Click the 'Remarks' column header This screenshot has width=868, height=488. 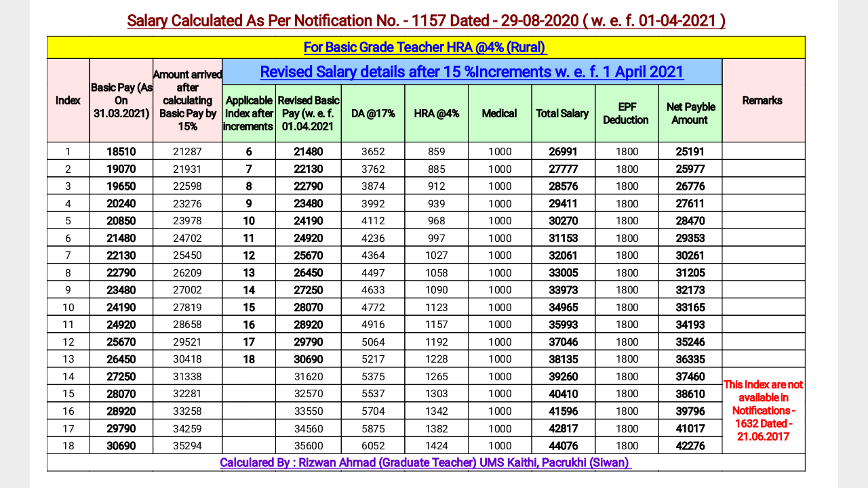click(763, 100)
